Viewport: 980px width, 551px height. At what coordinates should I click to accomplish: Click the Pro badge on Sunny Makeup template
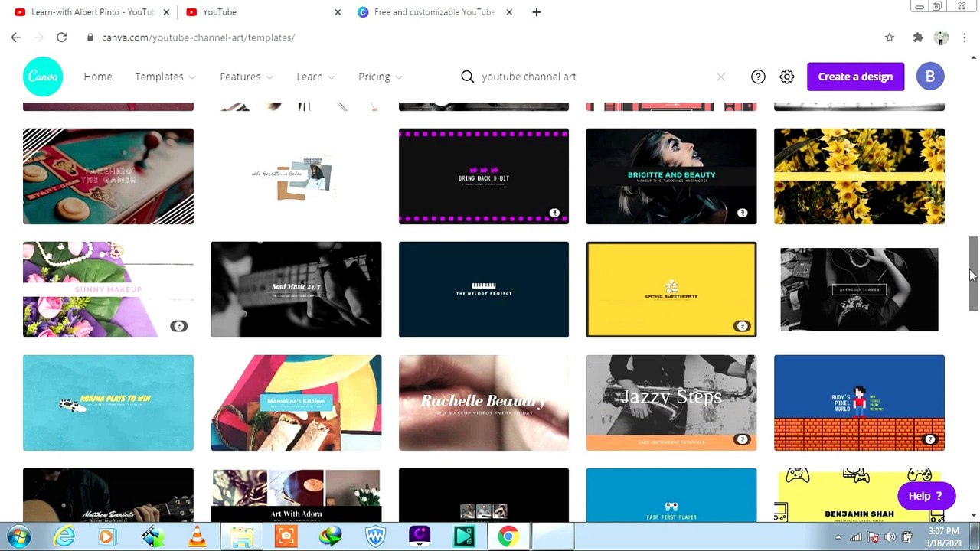pyautogui.click(x=178, y=326)
